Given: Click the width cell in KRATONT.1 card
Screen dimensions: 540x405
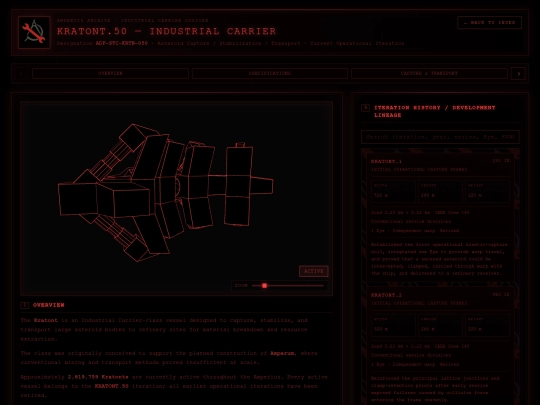Looking at the screenshot, I should (x=393, y=191).
